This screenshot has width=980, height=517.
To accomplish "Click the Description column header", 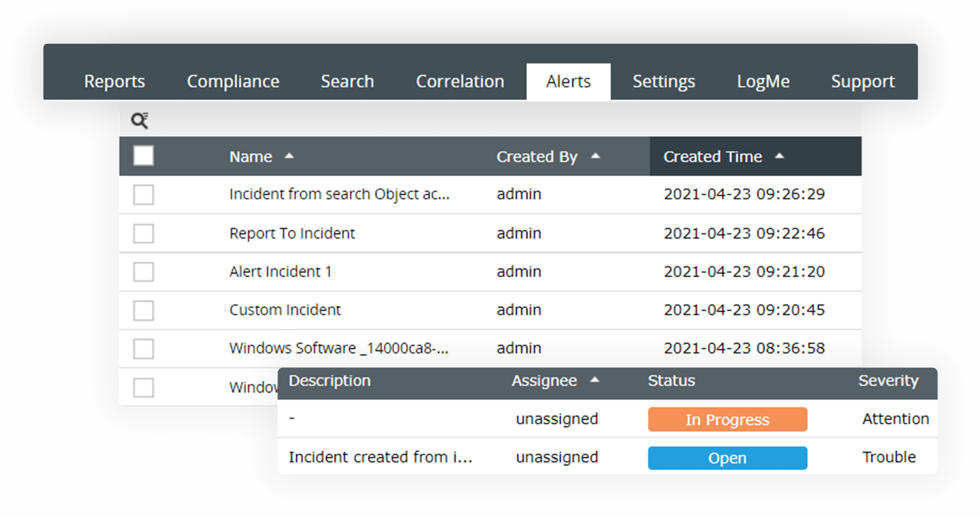I will [329, 381].
